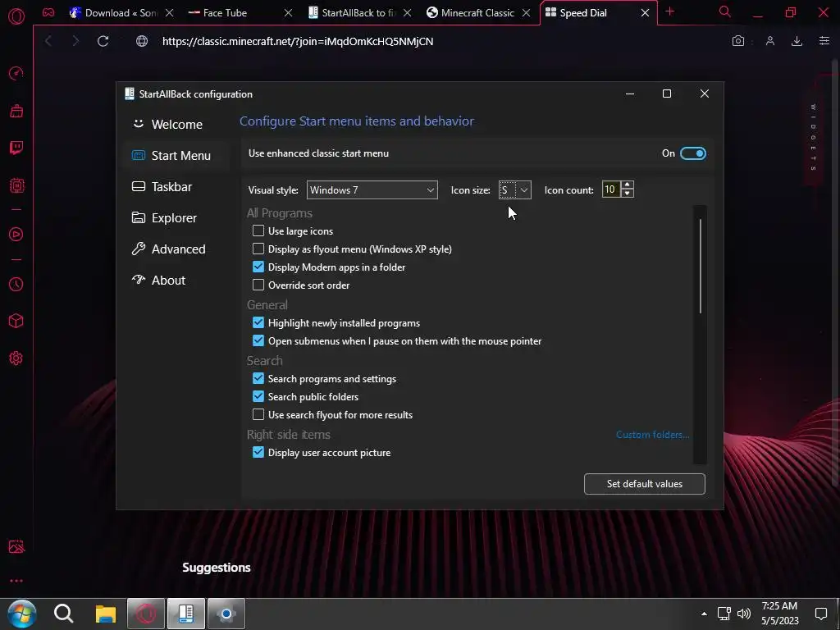Open the Custom folders link

[652, 435]
